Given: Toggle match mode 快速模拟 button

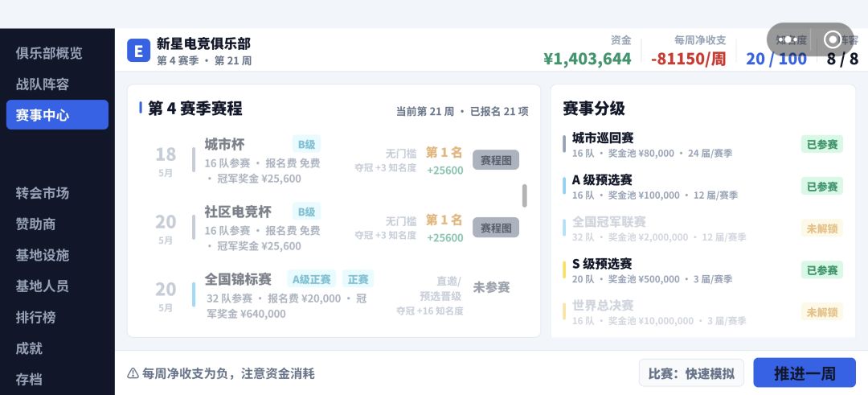Looking at the screenshot, I should 691,372.
